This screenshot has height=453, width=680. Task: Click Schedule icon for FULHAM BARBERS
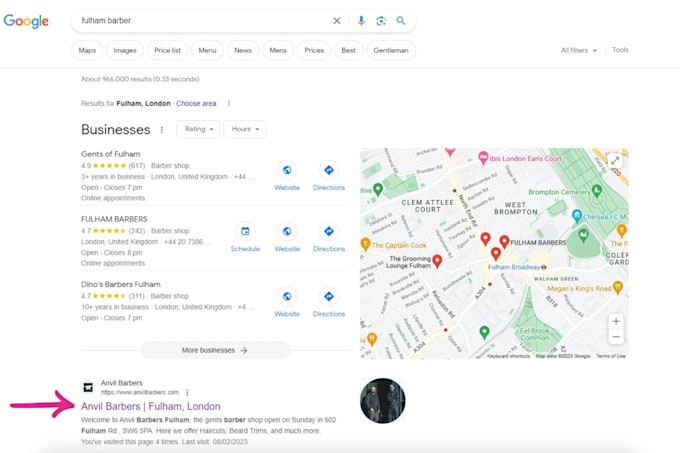click(245, 231)
